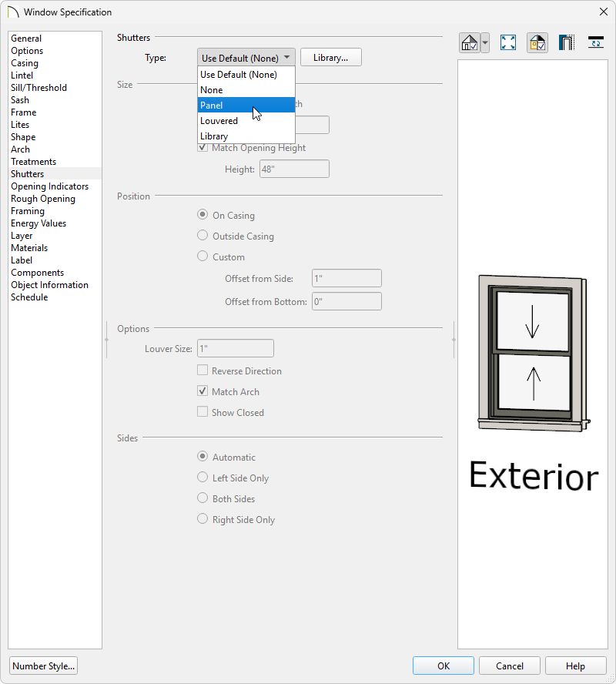Screen dimensions: 616x684
Task: Click the Number Style button
Action: tap(44, 666)
